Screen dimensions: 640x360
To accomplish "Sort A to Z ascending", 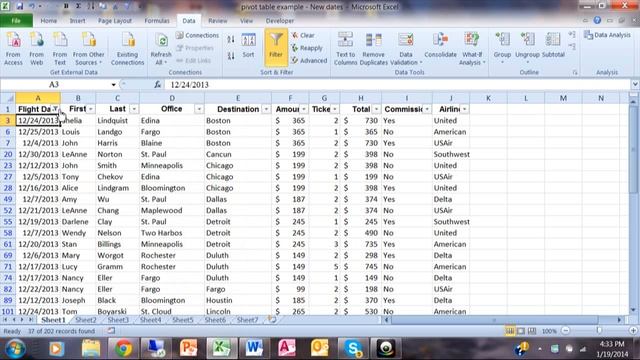I will [231, 40].
